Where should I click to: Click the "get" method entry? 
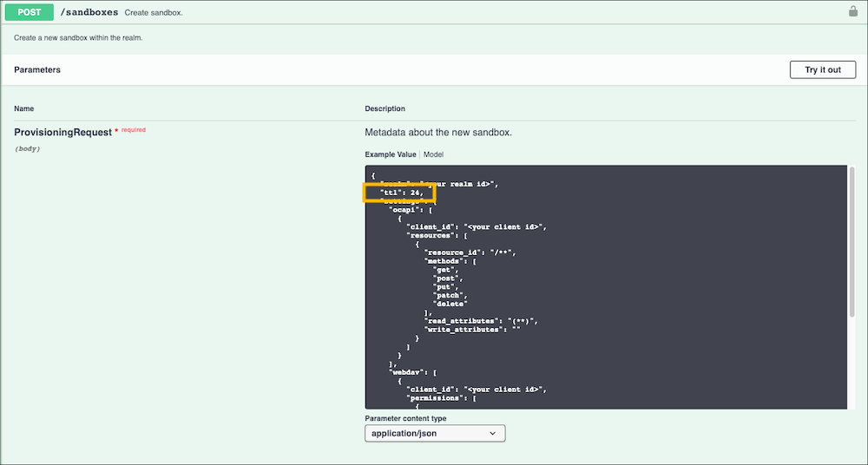tap(445, 270)
